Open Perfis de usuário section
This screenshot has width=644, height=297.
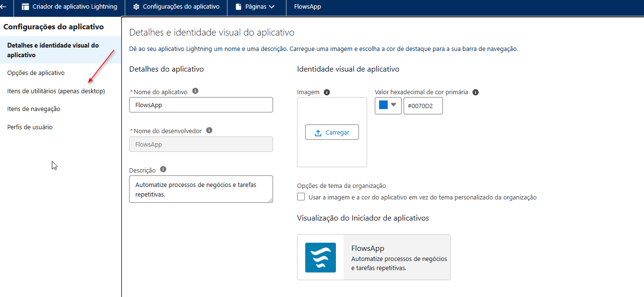(x=30, y=127)
